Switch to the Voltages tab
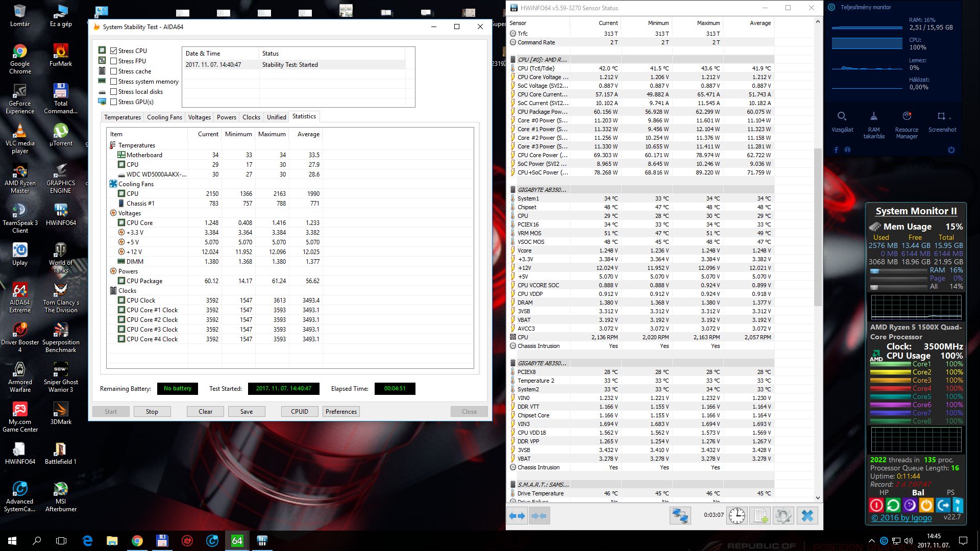 tap(199, 117)
